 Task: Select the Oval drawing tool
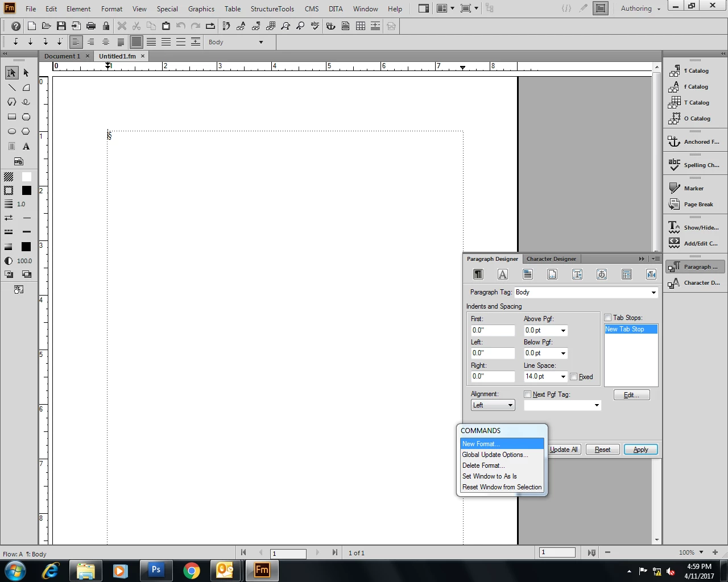pyautogui.click(x=11, y=131)
